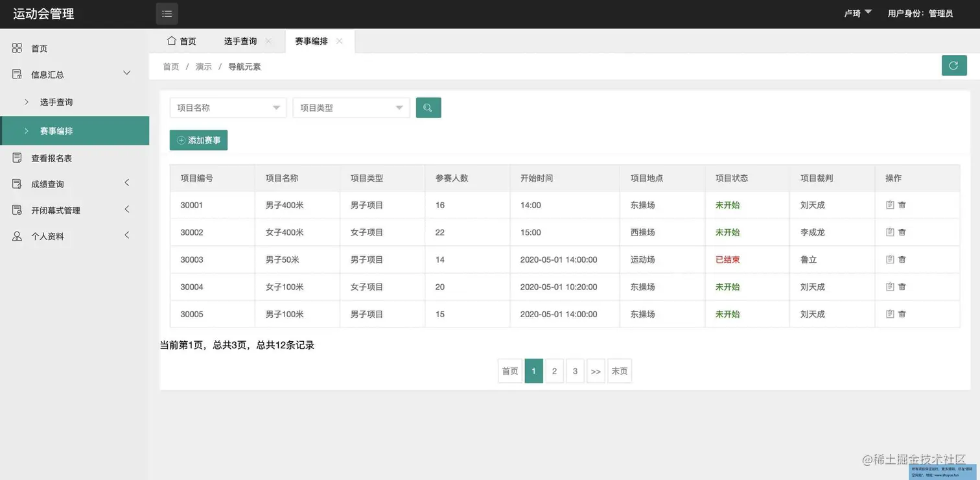Jump to 末页 last page
This screenshot has height=480, width=980.
(x=620, y=371)
